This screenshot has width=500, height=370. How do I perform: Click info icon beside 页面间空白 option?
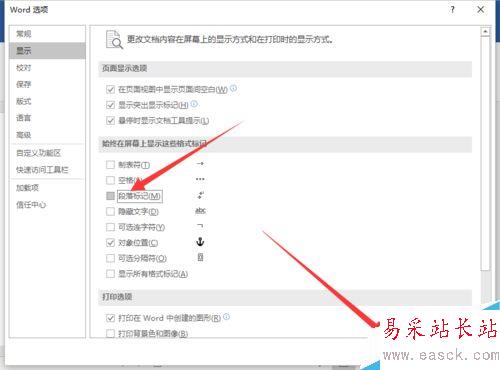click(x=234, y=88)
